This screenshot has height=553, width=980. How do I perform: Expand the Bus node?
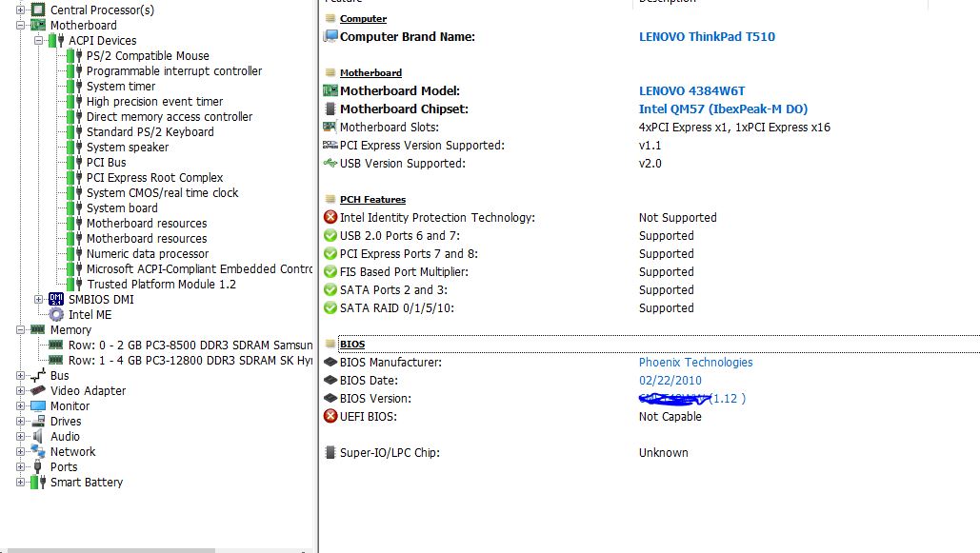(x=20, y=376)
